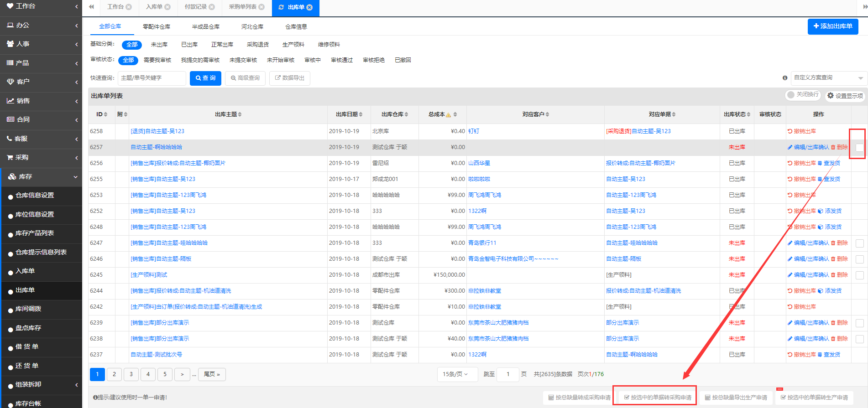Close the 付款记录 tab
868x408 pixels.
point(212,7)
